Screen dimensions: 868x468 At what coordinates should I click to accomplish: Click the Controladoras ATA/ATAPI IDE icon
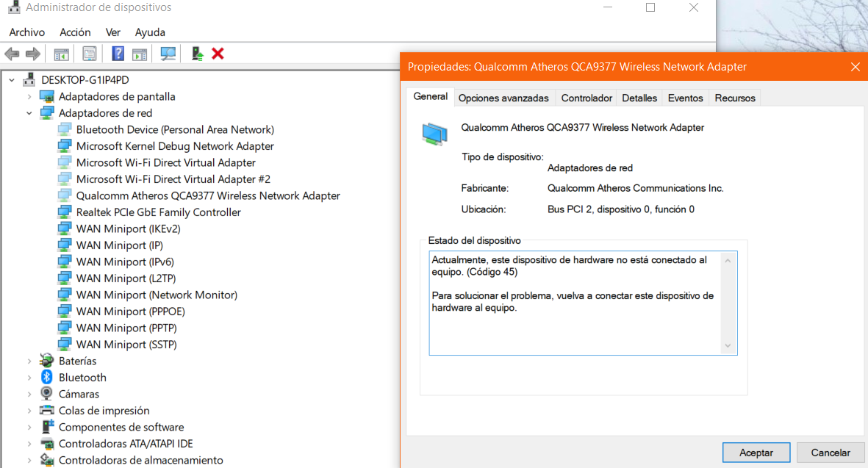click(47, 444)
